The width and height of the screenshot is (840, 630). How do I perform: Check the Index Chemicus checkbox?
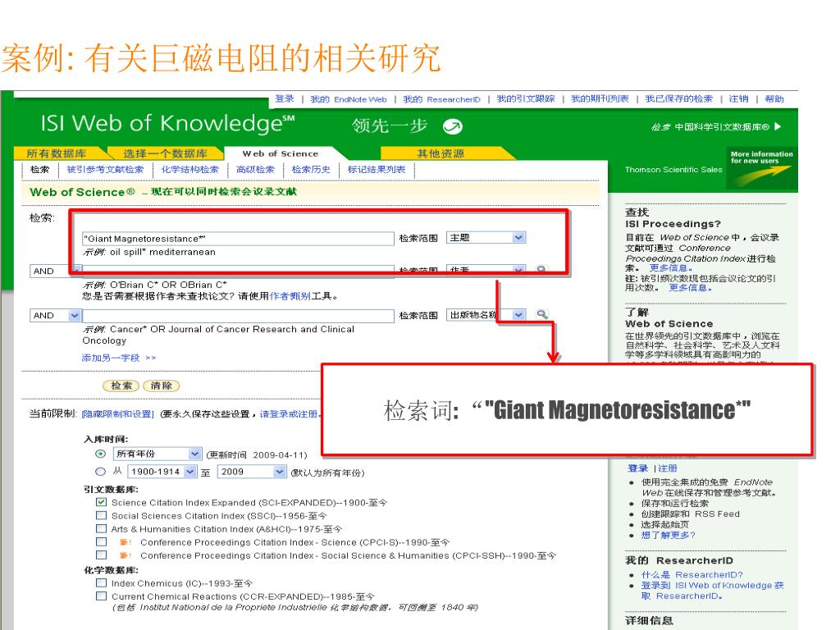click(101, 582)
